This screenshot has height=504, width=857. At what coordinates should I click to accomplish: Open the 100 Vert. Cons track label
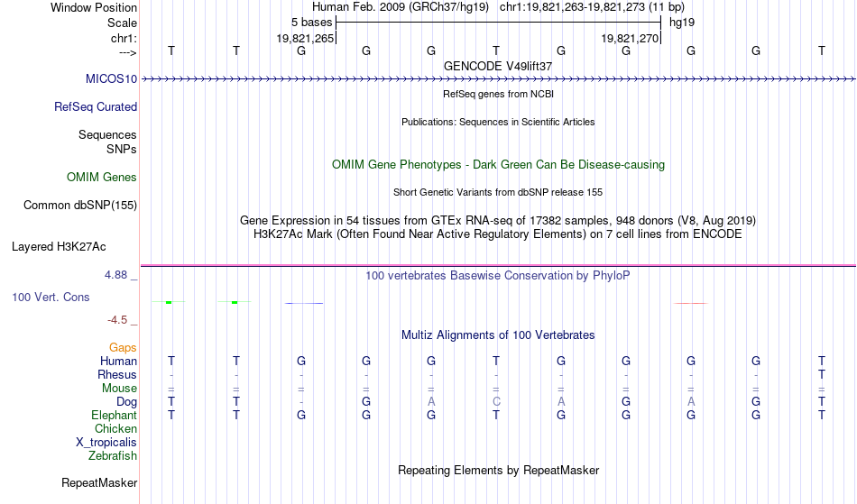(51, 297)
